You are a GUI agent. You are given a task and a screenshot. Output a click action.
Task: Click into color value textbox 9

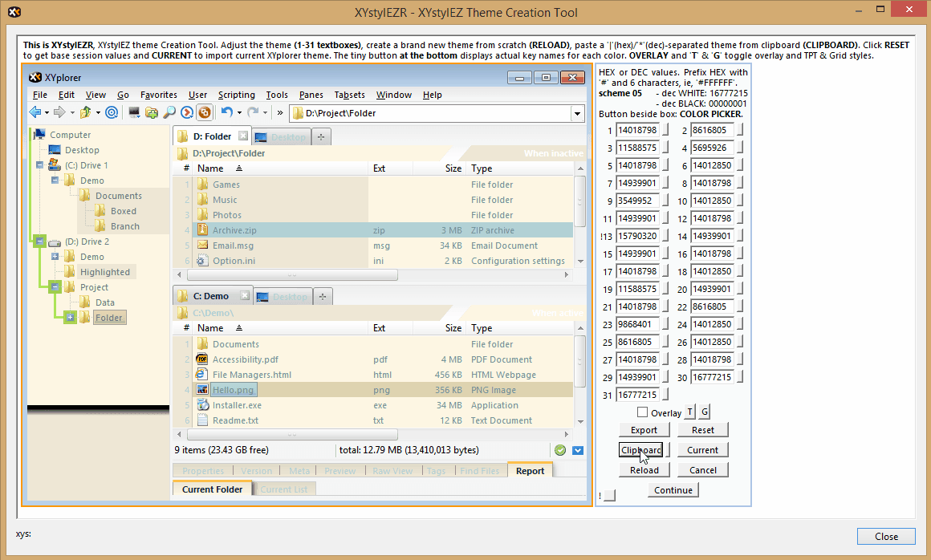point(637,201)
